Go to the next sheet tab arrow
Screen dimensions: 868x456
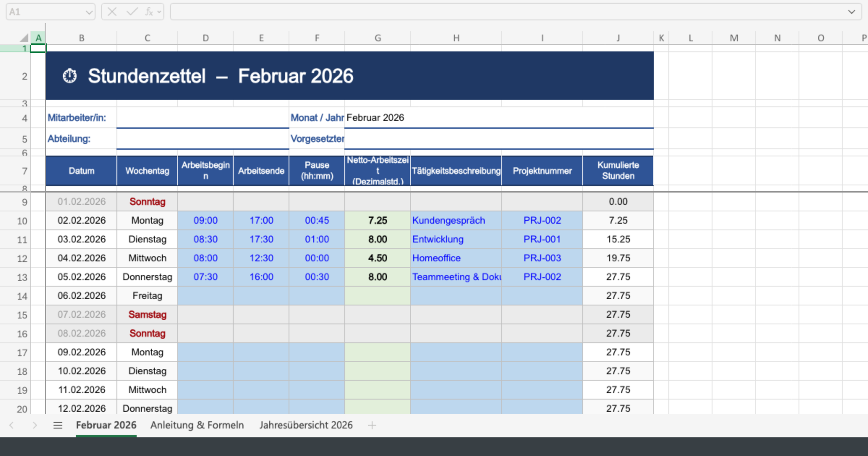tap(35, 425)
